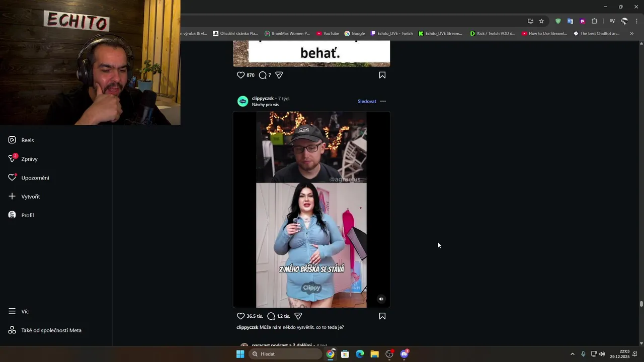Image resolution: width=644 pixels, height=362 pixels.
Task: Open Microsoft Edge in taskbar
Action: tap(360, 354)
